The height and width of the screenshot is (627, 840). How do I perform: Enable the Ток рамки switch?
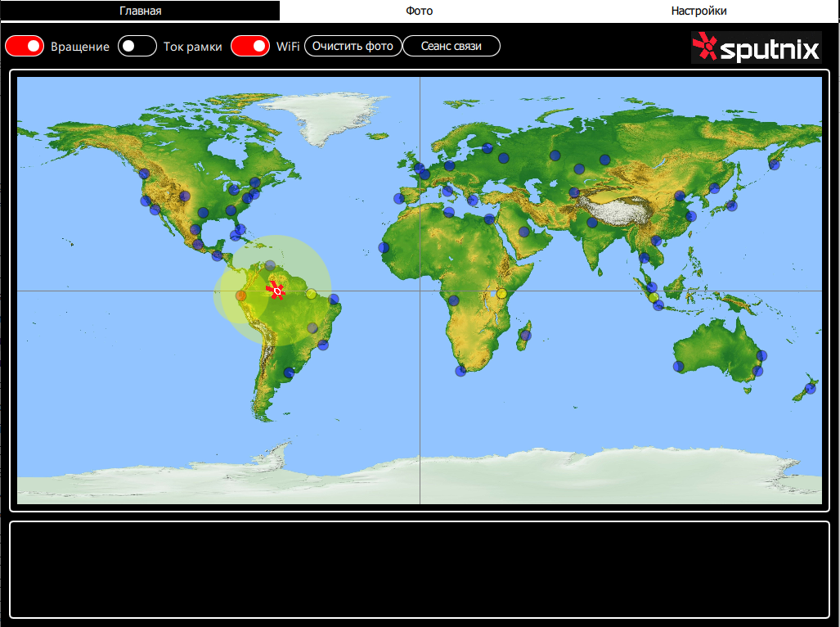pyautogui.click(x=137, y=46)
